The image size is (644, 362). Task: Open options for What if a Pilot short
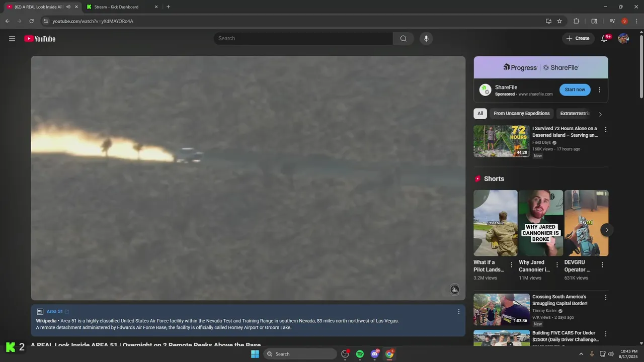click(512, 265)
